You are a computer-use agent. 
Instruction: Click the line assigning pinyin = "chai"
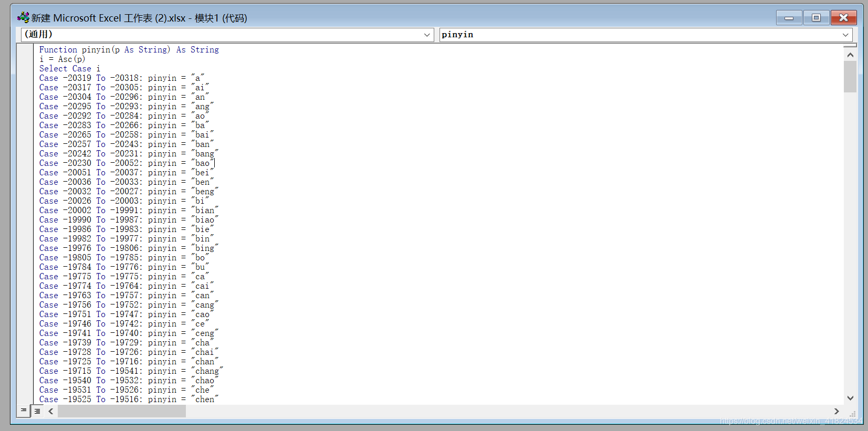[129, 352]
